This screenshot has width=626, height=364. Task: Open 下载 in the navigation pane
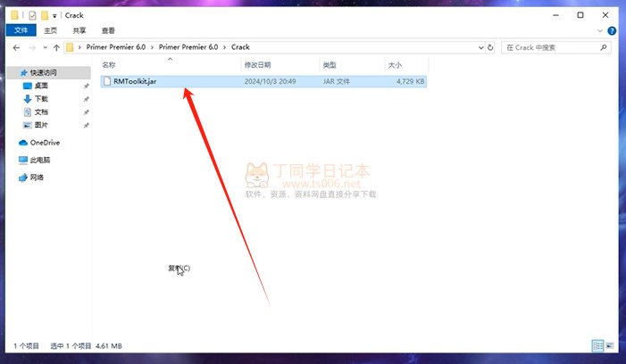point(41,99)
